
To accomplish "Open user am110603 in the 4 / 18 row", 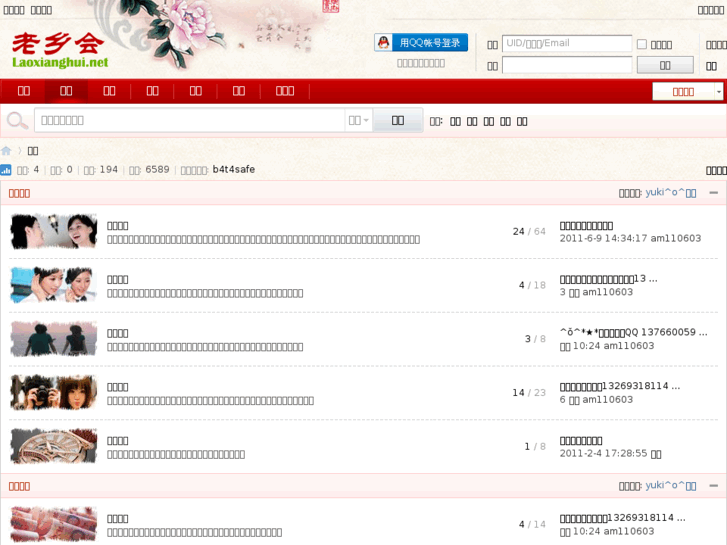I will click(607, 292).
